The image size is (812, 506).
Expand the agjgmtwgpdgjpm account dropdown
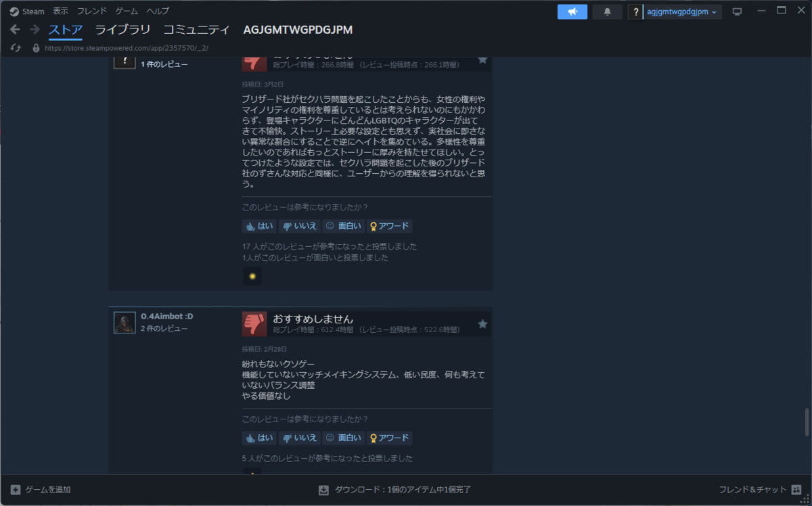click(682, 12)
